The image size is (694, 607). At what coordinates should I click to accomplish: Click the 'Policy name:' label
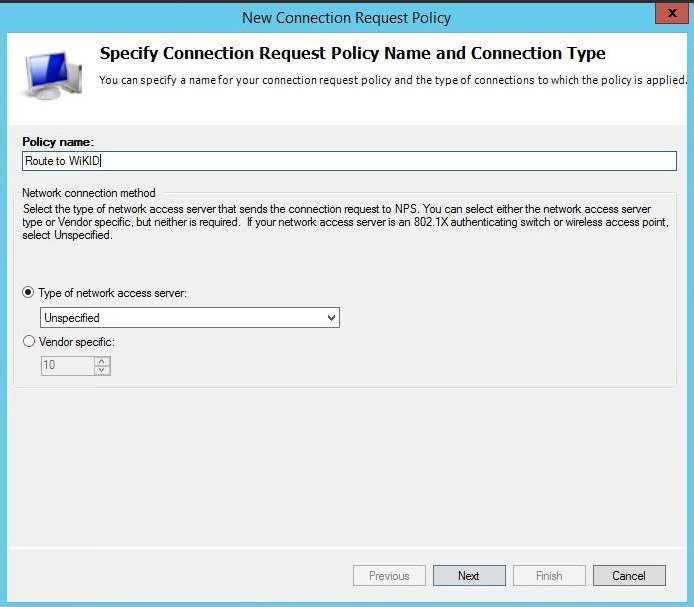click(58, 142)
